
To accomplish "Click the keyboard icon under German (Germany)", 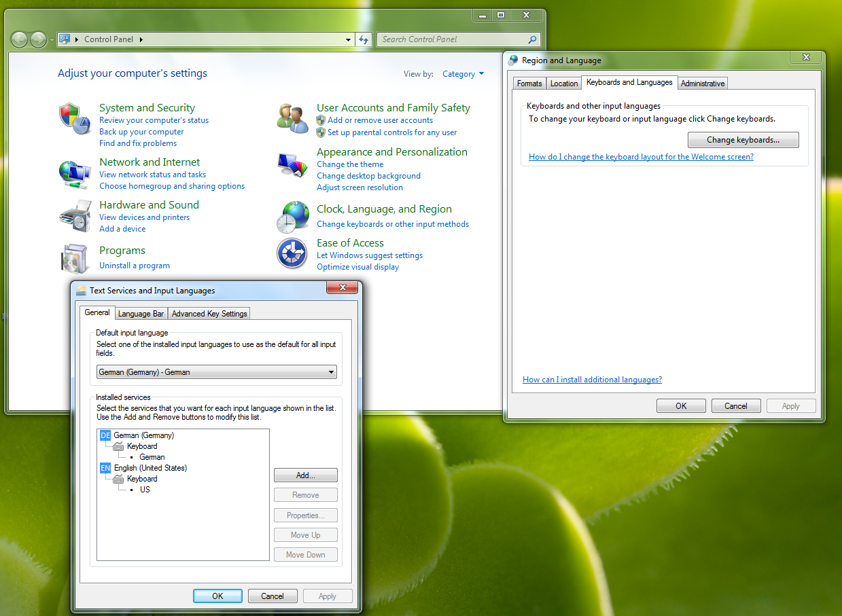I will pos(118,446).
